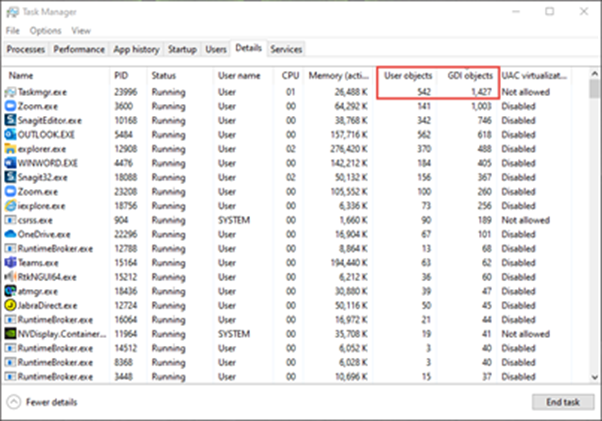
Task: Open the File menu
Action: (x=12, y=31)
